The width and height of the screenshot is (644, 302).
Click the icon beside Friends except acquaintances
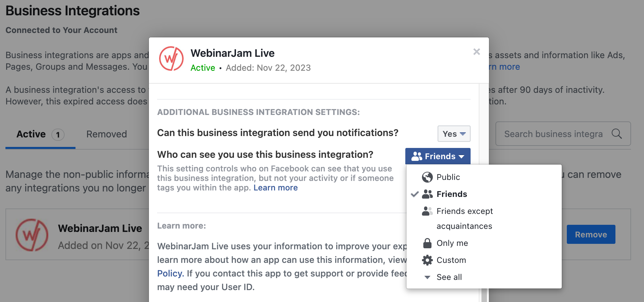427,211
